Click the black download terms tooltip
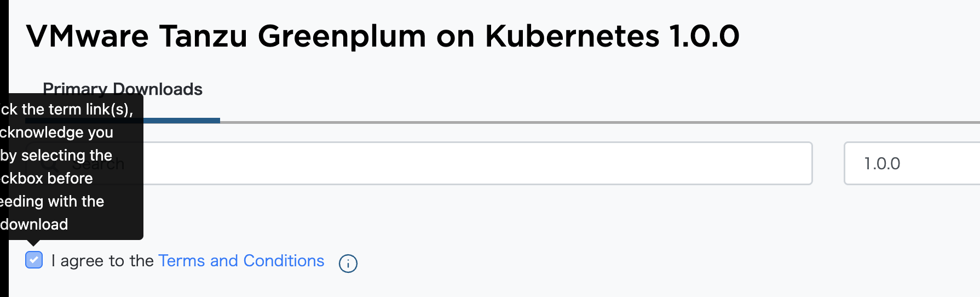The width and height of the screenshot is (980, 297). coord(71,167)
